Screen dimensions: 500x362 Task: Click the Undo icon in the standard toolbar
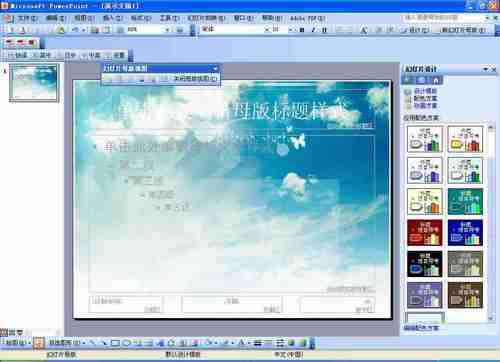(x=76, y=30)
